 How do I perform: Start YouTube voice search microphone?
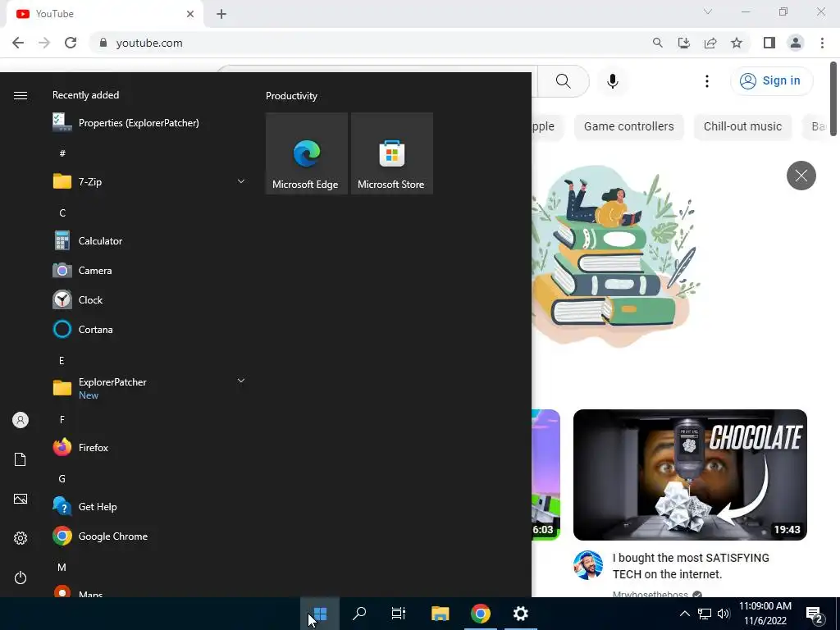(x=613, y=81)
